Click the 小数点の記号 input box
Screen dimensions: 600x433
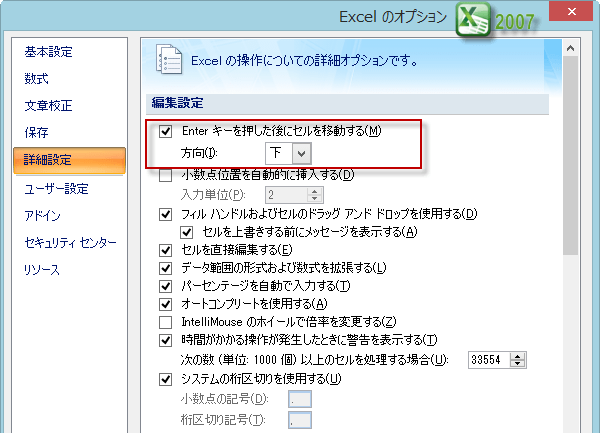[x=300, y=399]
